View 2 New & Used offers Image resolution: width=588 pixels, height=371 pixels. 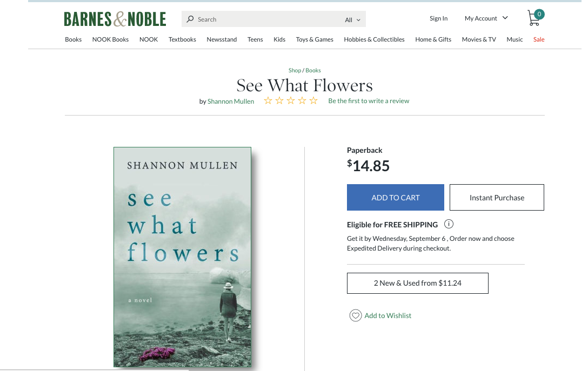pos(417,283)
